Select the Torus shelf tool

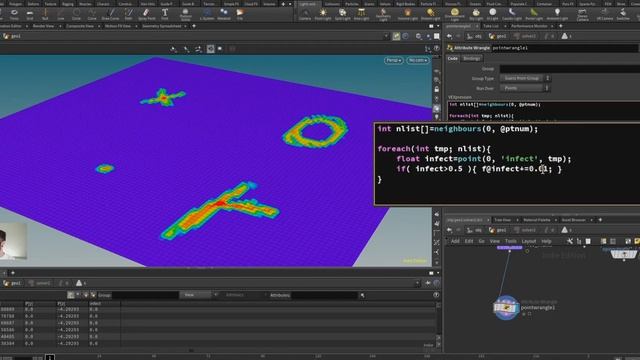tap(14, 14)
